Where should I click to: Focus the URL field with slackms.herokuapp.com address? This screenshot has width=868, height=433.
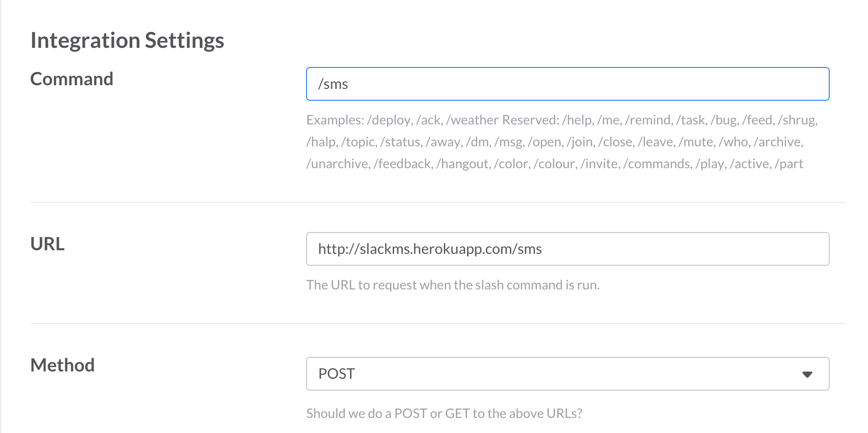coord(567,249)
